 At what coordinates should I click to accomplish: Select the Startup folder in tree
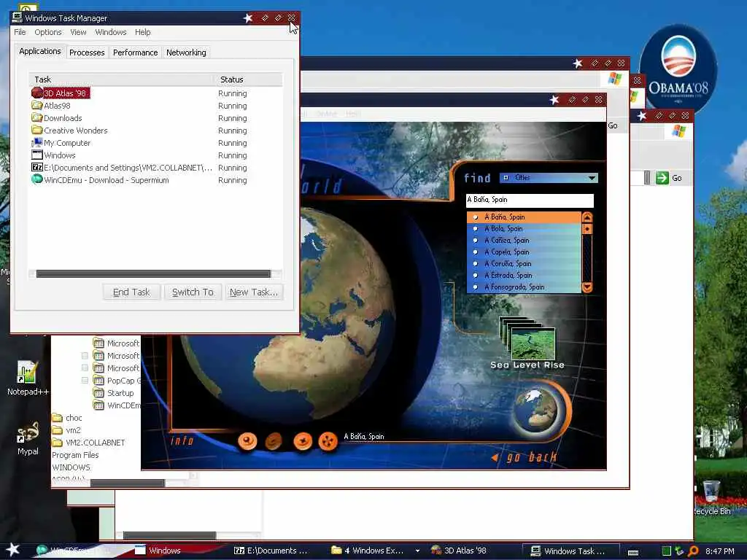[x=114, y=393]
